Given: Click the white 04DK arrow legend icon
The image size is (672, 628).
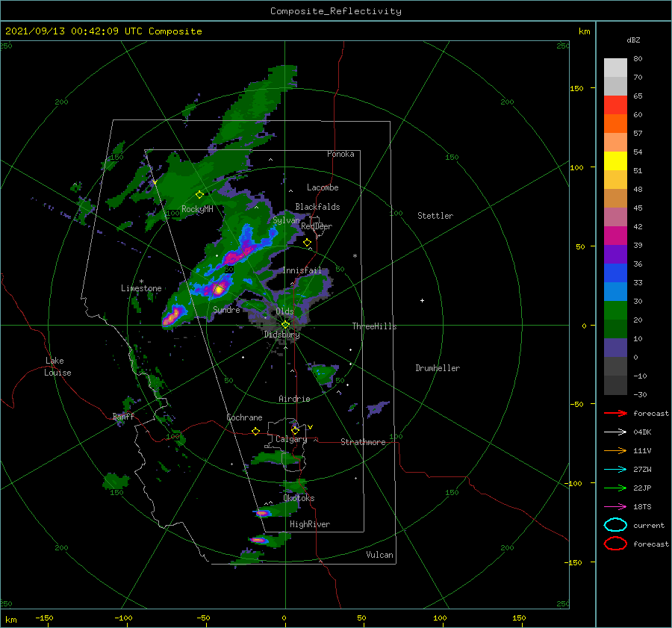Looking at the screenshot, I should point(615,432).
